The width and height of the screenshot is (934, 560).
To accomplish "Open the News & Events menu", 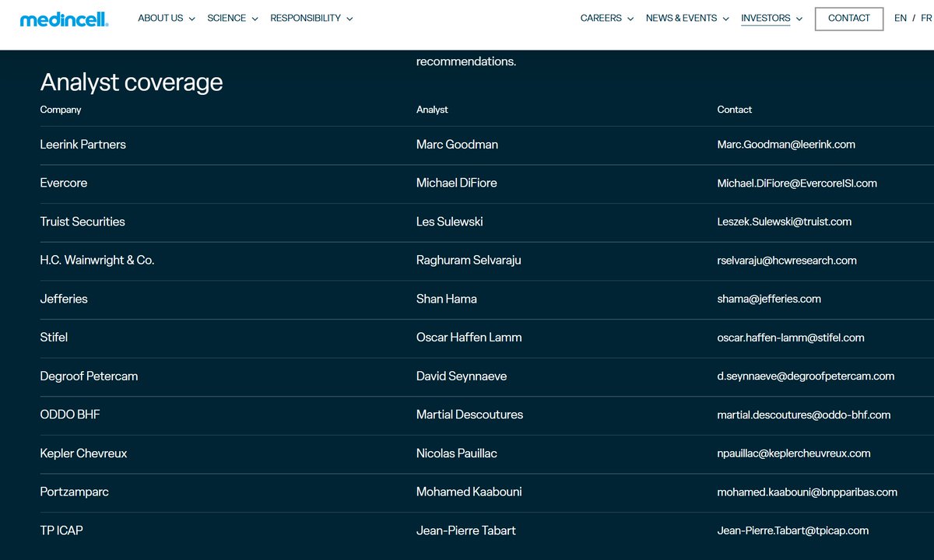I will (x=681, y=18).
